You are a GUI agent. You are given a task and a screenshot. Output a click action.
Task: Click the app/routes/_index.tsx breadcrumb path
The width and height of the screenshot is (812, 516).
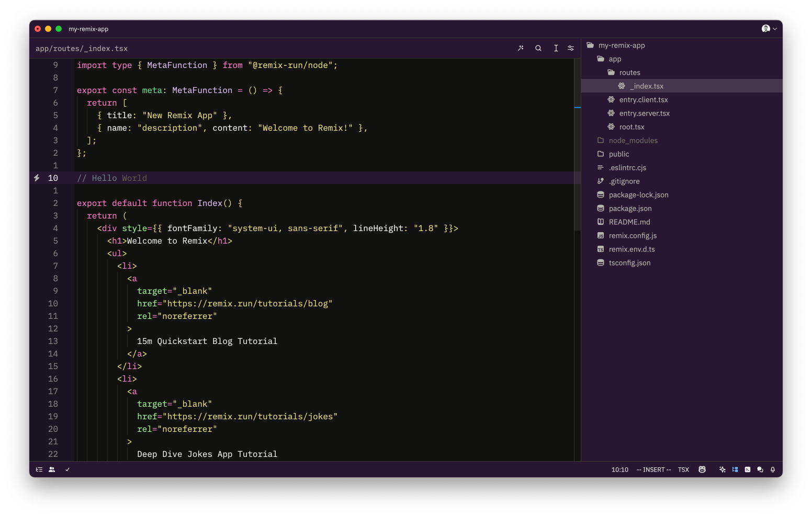(82, 49)
